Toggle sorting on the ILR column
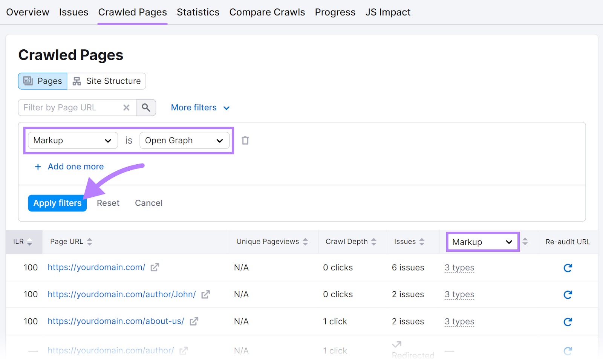 click(29, 242)
